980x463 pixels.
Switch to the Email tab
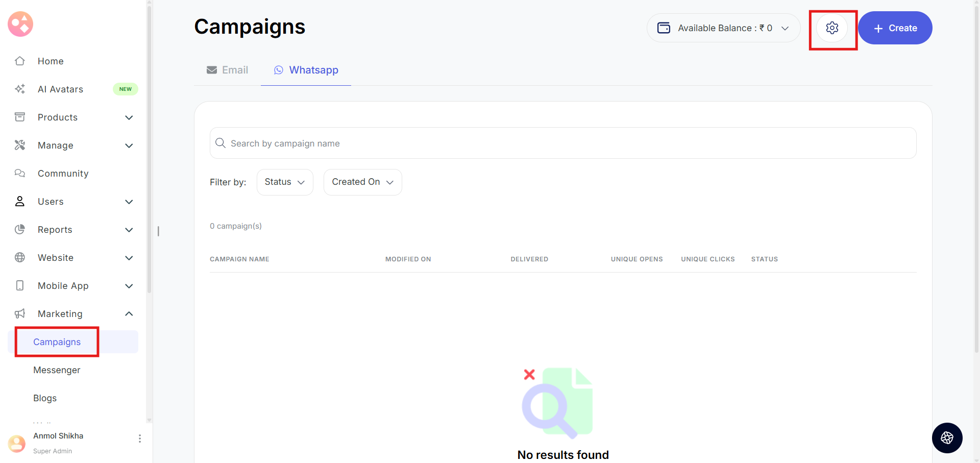tap(228, 70)
